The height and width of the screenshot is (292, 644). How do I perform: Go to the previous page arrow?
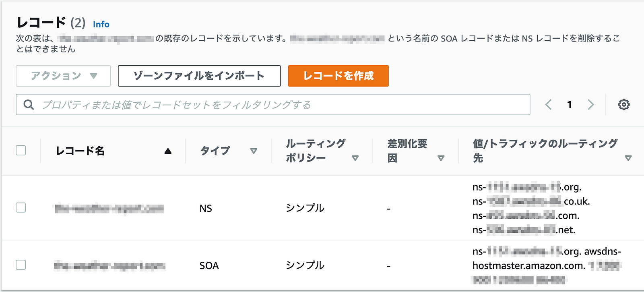click(x=548, y=105)
